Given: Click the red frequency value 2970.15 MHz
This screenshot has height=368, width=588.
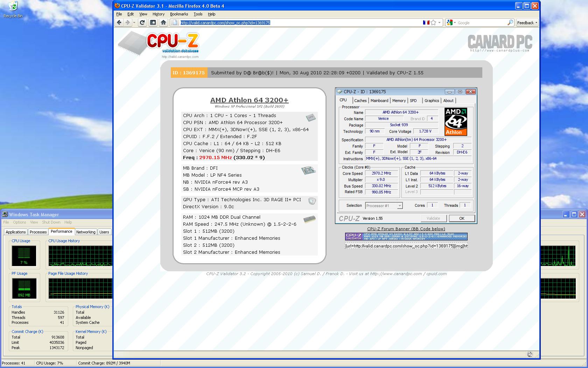Looking at the screenshot, I should click(215, 158).
